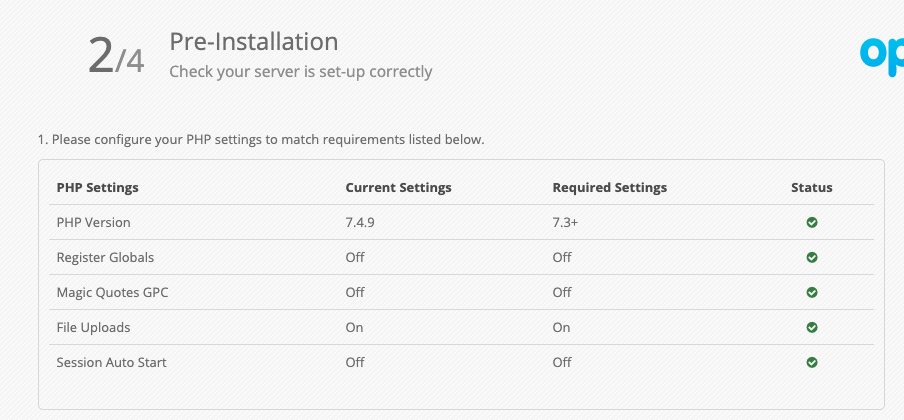Click the PHP Settings column header
This screenshot has width=904, height=420.
[97, 188]
